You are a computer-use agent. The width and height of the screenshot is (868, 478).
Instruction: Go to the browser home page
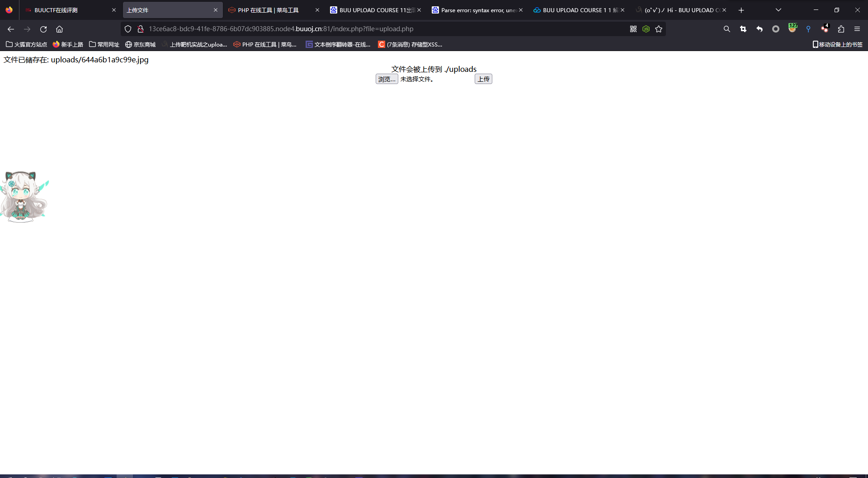pyautogui.click(x=59, y=29)
